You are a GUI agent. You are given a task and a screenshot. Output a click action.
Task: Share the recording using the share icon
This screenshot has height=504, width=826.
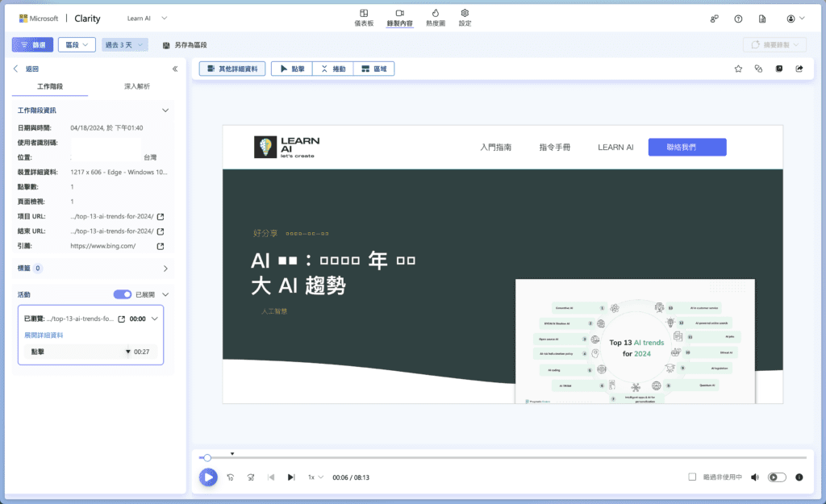pyautogui.click(x=799, y=69)
